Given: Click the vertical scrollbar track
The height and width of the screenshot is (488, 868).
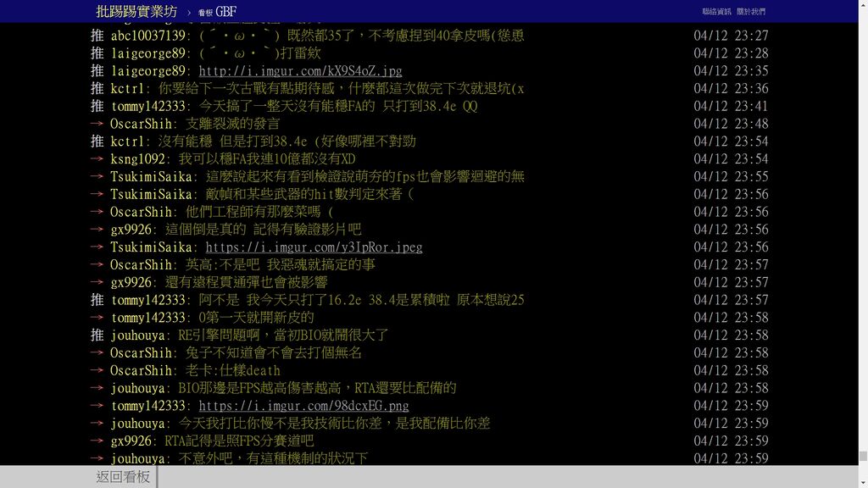Looking at the screenshot, I should click(x=862, y=254).
